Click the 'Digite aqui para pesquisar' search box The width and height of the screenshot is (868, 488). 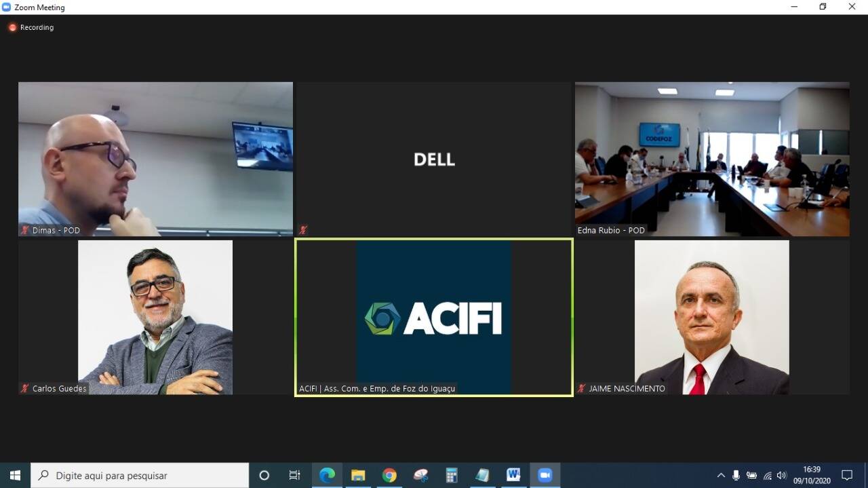(140, 475)
